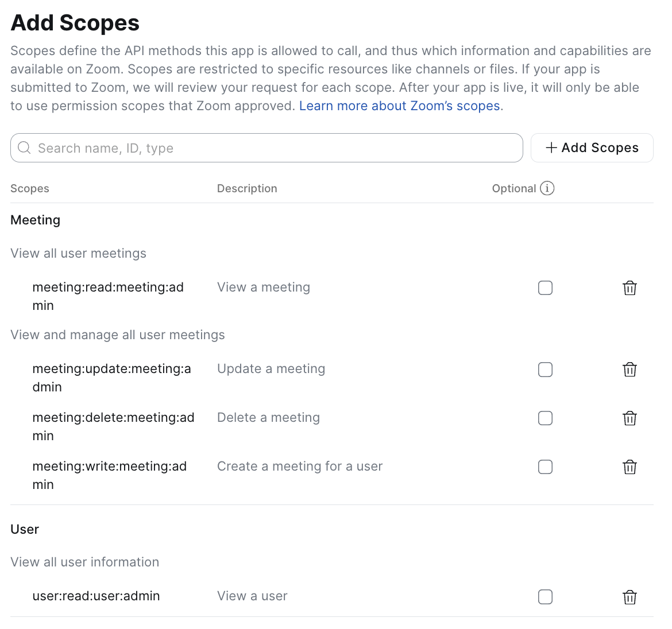Viewport: 672px width, 629px height.
Task: Select the meeting:read:meeting:admin scope name
Action: [x=108, y=296]
